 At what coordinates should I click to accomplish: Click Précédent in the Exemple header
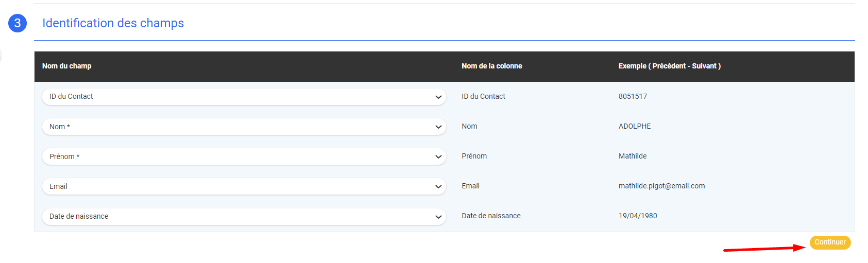click(669, 66)
